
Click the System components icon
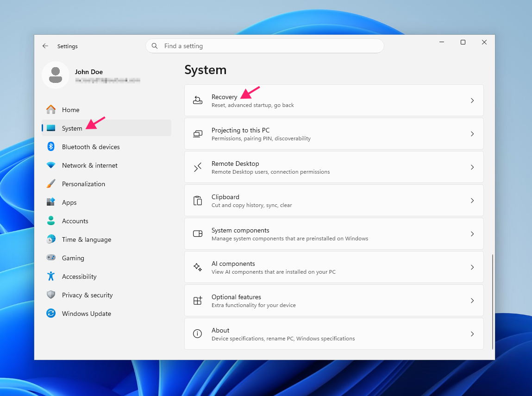pos(197,233)
